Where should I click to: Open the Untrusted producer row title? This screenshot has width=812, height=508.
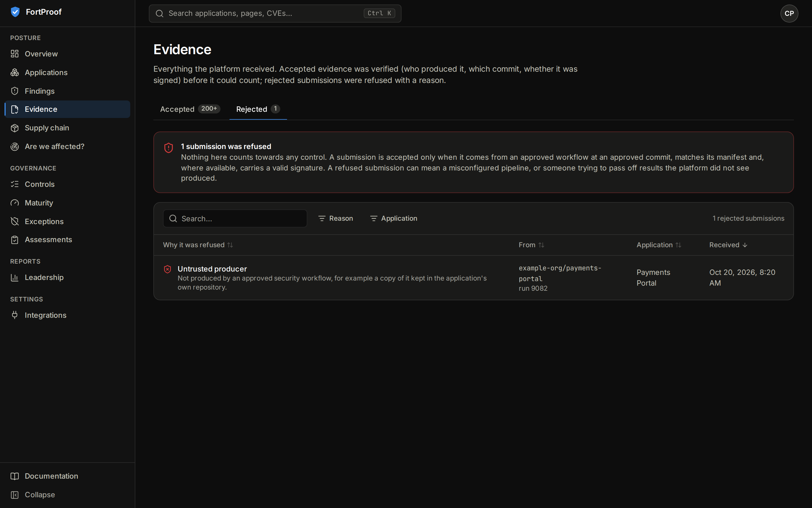point(212,269)
